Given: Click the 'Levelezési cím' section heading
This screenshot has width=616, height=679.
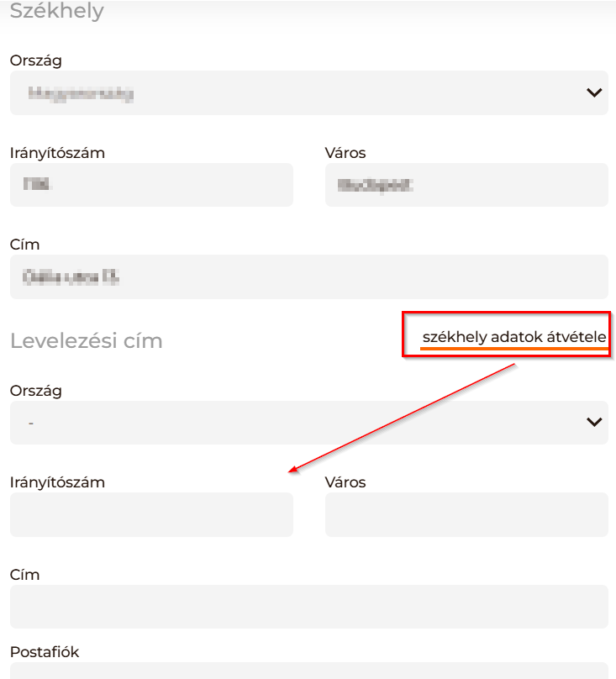Looking at the screenshot, I should 86,341.
